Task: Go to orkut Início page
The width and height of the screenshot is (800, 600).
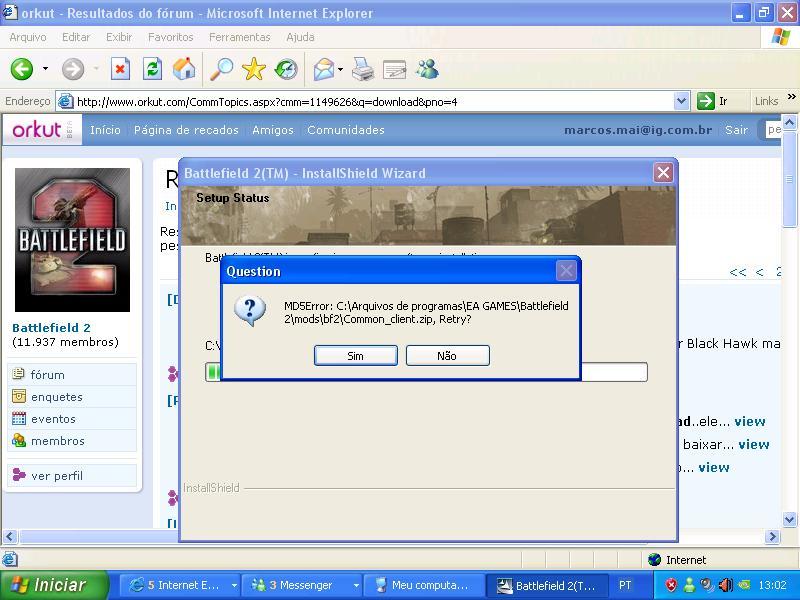Action: click(x=105, y=130)
